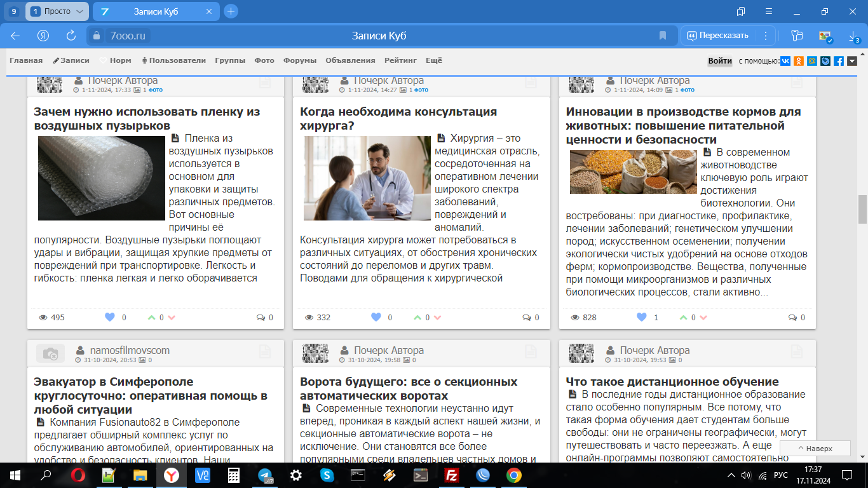
Task: Click the Odnoklassniki login icon
Action: pos(799,61)
